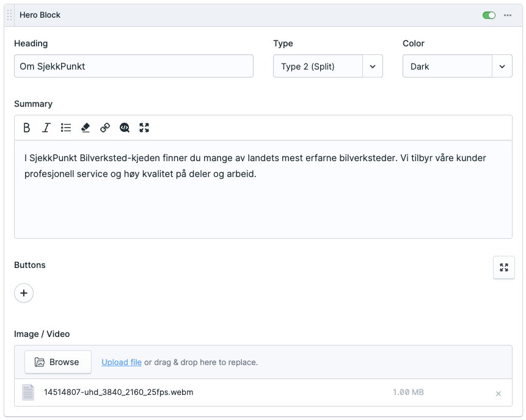
Task: Click the Heading field with Om SjekkPunkt
Action: coord(133,67)
